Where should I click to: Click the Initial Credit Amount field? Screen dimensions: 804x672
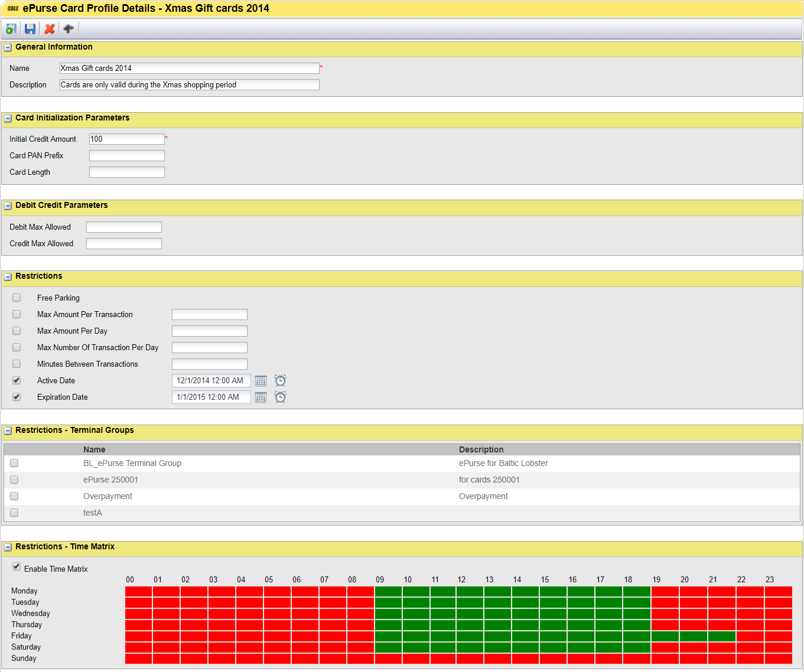click(x=127, y=139)
